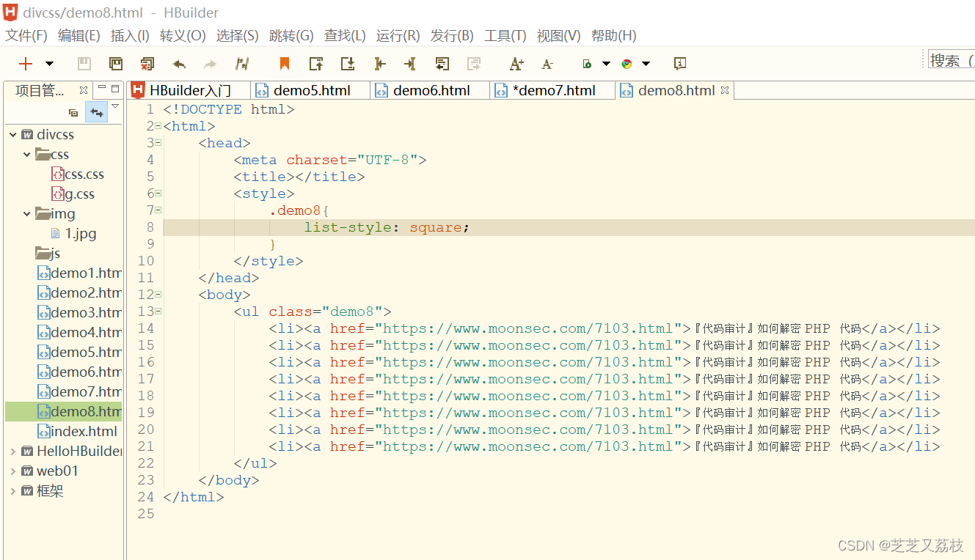
Task: Click the grayed Save disk icon
Action: click(x=84, y=64)
